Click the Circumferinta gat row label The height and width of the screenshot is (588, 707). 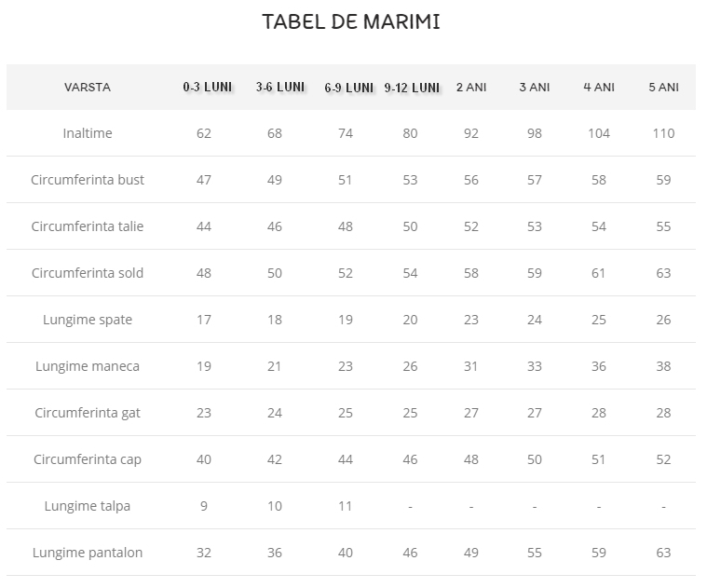[88, 413]
